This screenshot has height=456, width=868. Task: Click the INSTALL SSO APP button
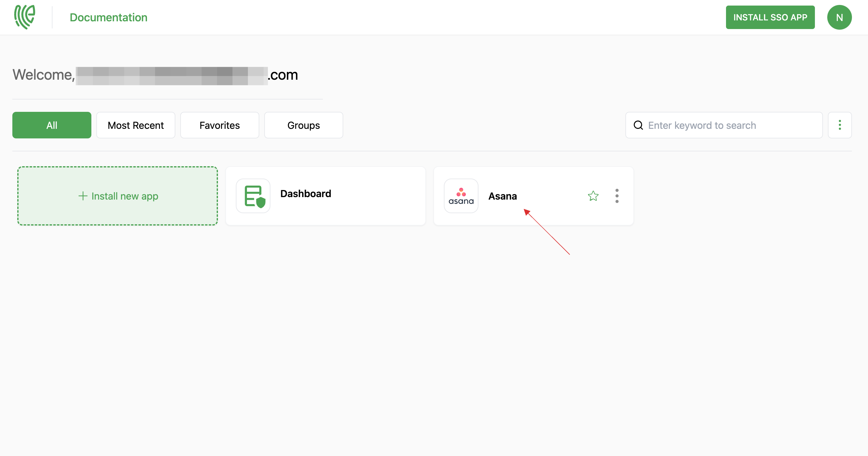coord(770,17)
